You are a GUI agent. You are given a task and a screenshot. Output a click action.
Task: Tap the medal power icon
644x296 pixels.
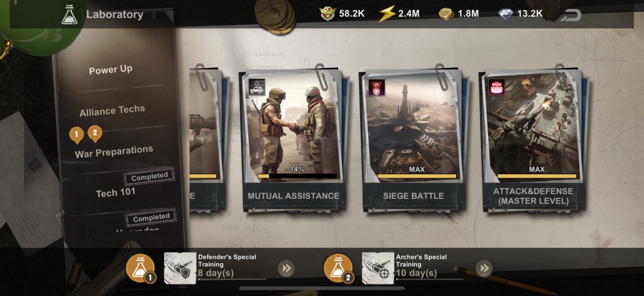pyautogui.click(x=328, y=14)
